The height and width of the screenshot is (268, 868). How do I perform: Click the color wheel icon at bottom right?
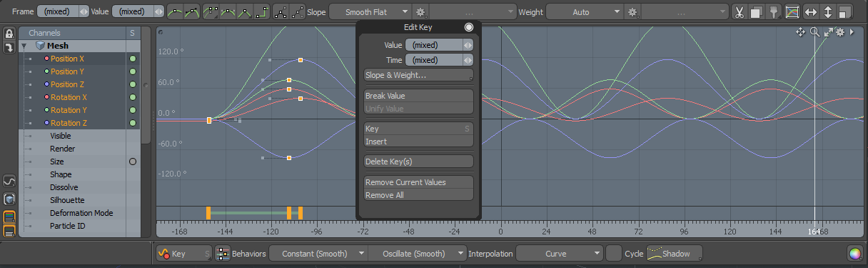click(x=854, y=254)
